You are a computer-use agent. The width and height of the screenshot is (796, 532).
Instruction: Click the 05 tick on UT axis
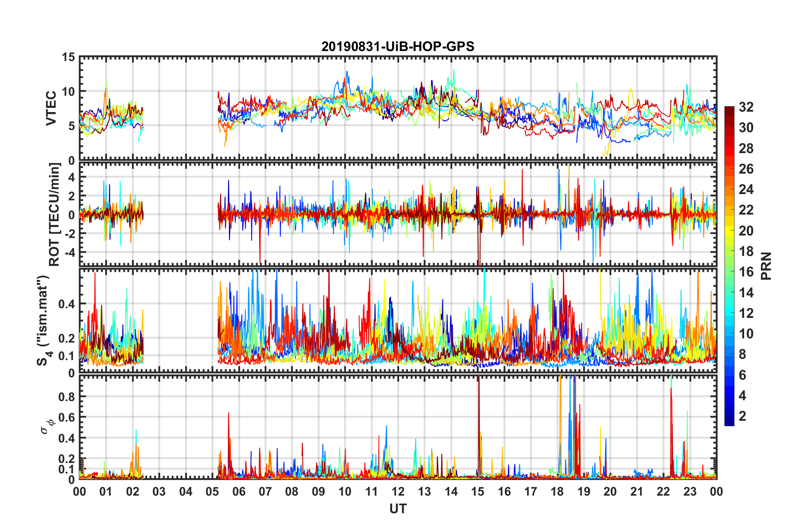pos(212,491)
